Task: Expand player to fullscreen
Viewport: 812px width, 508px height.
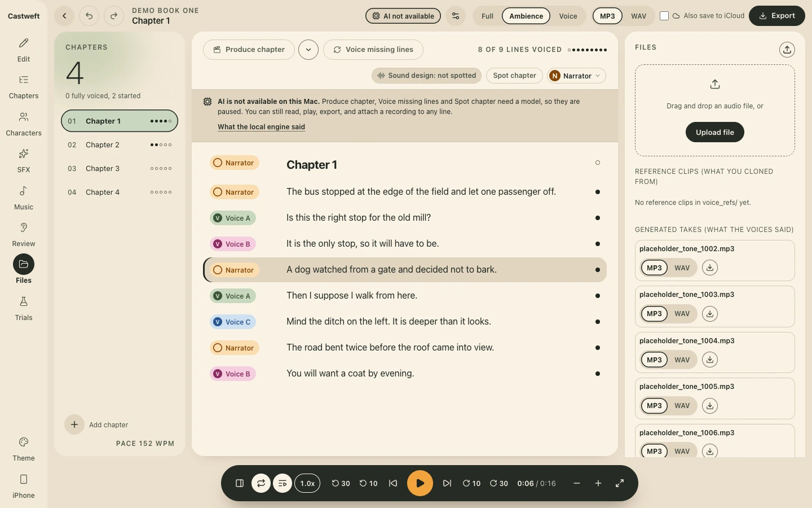Action: click(620, 483)
